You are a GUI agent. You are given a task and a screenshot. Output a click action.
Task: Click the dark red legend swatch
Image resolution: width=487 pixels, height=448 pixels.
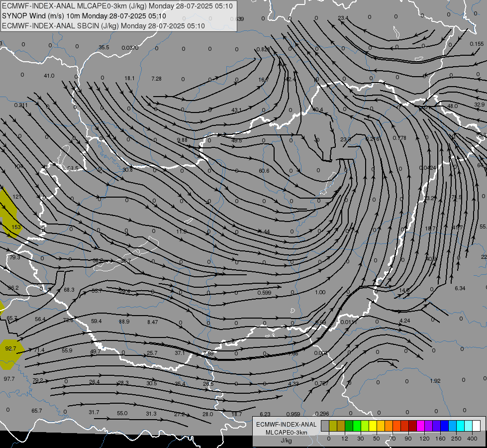(x=413, y=426)
